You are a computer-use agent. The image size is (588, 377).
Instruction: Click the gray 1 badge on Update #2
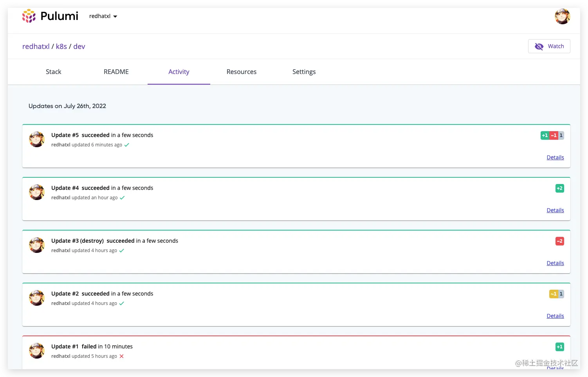point(561,294)
